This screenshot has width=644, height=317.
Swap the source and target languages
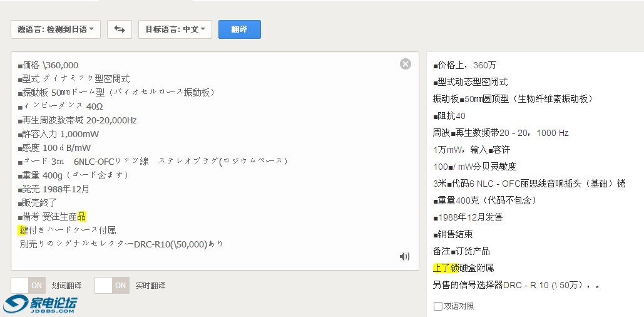tap(119, 29)
